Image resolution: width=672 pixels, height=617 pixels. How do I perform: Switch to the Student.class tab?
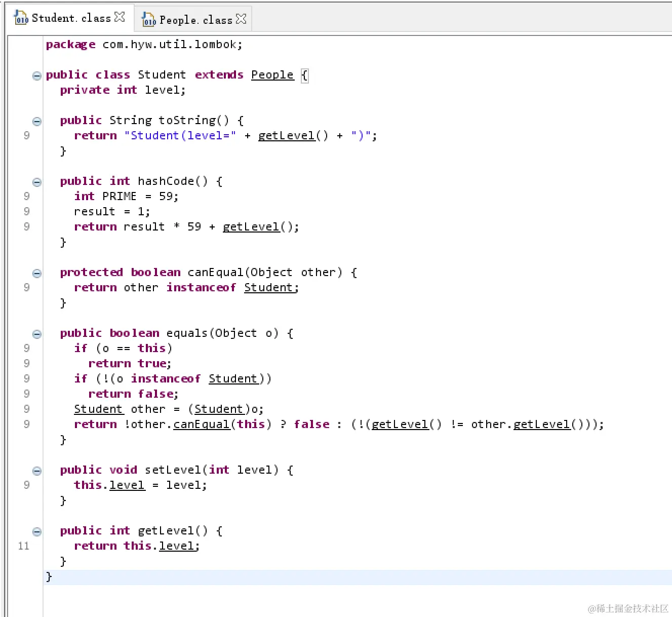click(x=71, y=18)
